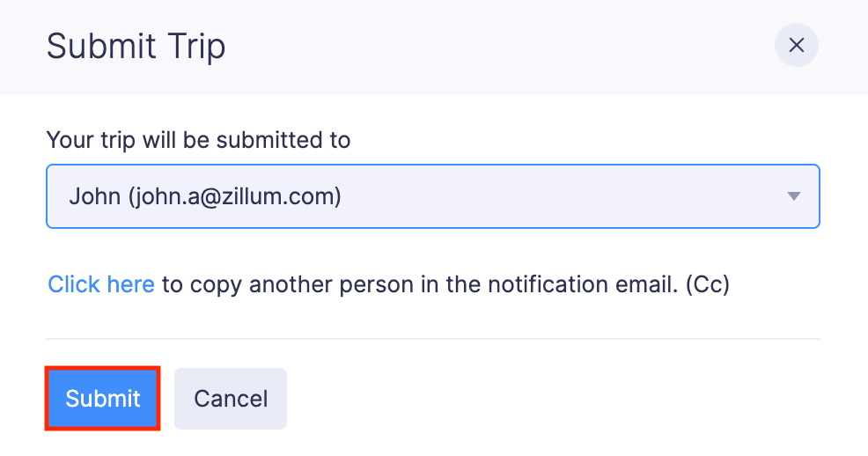
Task: Click the blank area right of Cancel
Action: click(546, 399)
